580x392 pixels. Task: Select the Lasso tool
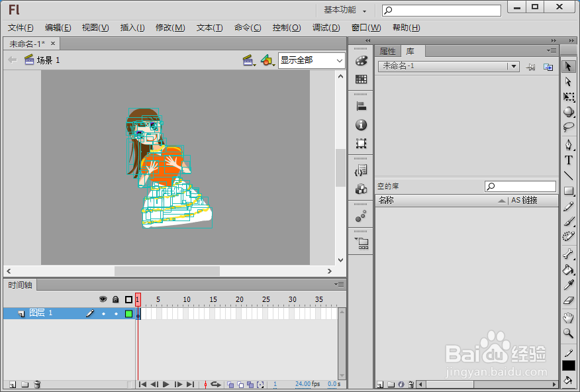(569, 127)
